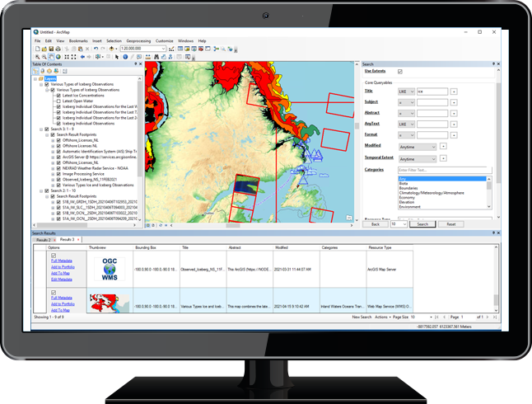Viewport: 532px width, 404px height.
Task: Click List By Source icon
Action: (43, 72)
